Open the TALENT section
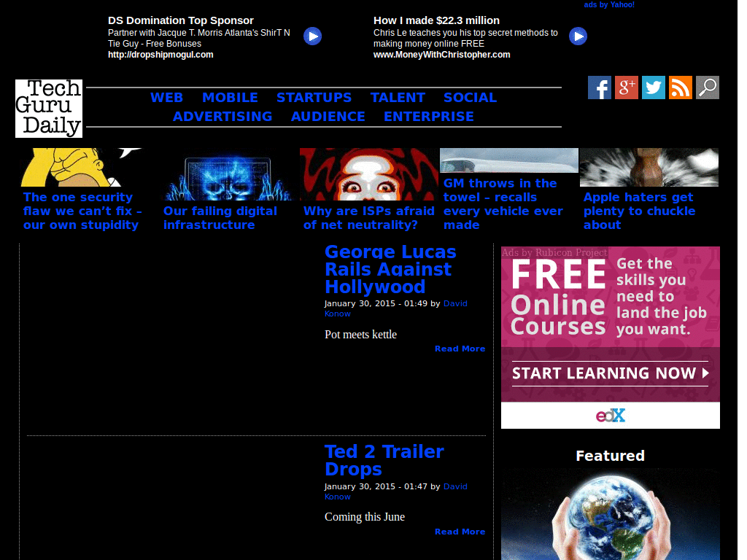The width and height of the screenshot is (747, 560). pyautogui.click(x=398, y=98)
